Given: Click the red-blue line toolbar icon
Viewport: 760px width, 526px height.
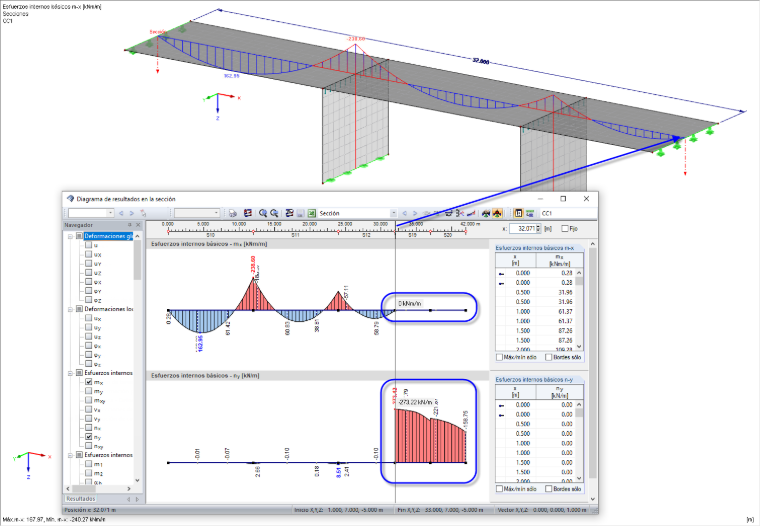Looking at the screenshot, I should coord(471,213).
